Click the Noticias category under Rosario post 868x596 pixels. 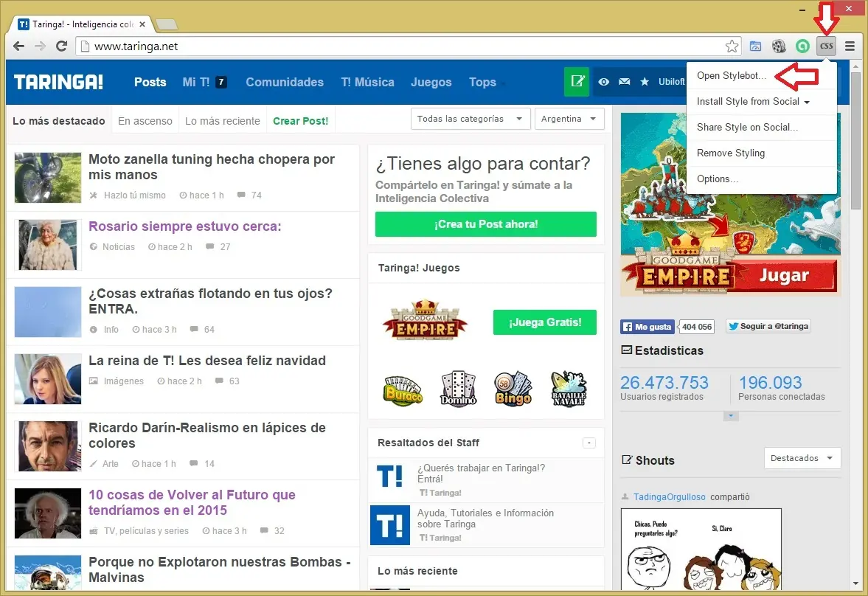(119, 247)
